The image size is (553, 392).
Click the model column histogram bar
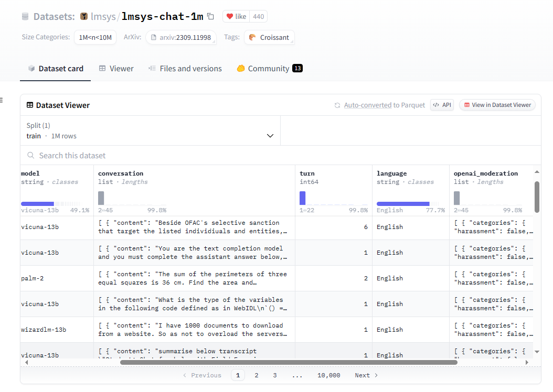[37, 203]
